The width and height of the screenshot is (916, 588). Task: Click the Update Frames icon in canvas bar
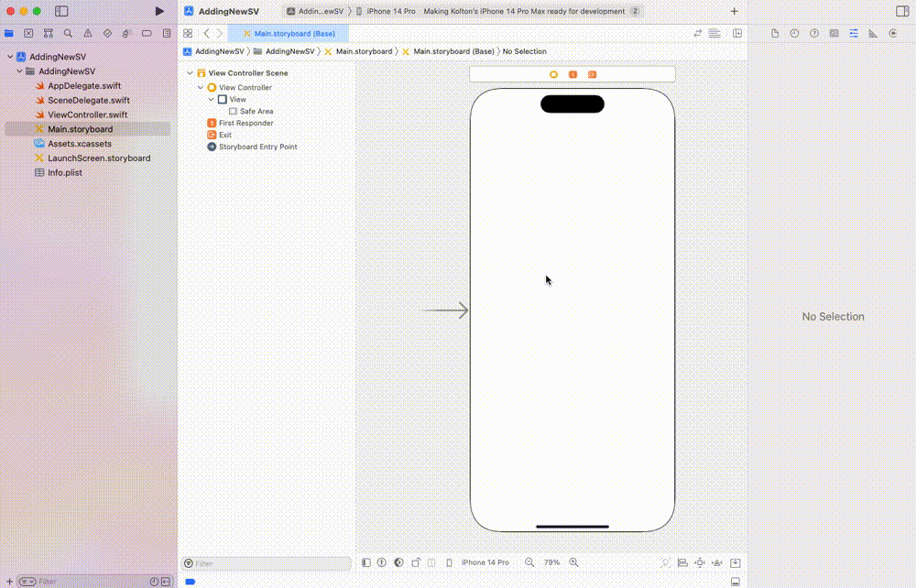pyautogui.click(x=666, y=562)
